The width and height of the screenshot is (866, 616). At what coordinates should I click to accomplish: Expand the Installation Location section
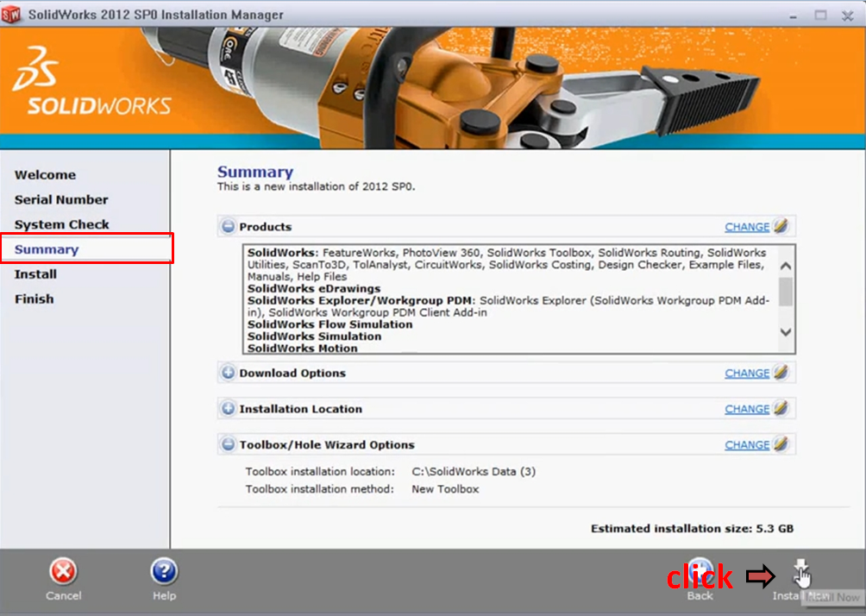(x=228, y=408)
